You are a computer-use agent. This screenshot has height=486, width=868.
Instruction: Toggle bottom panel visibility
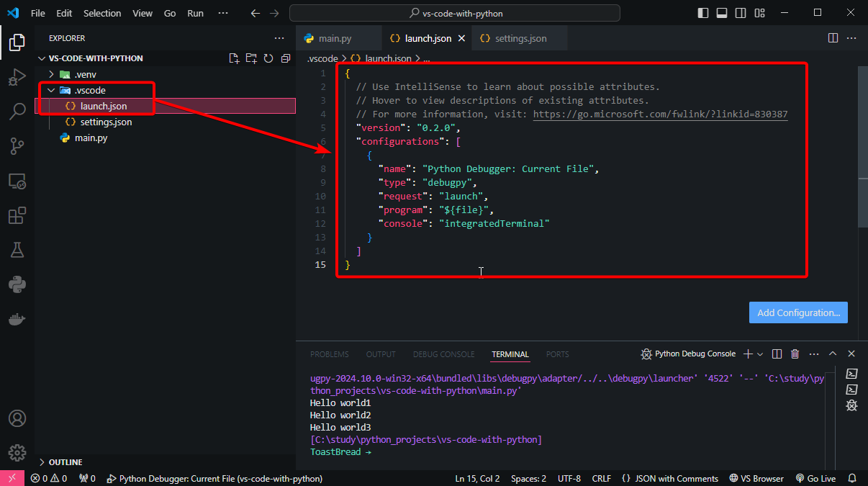tap(722, 13)
